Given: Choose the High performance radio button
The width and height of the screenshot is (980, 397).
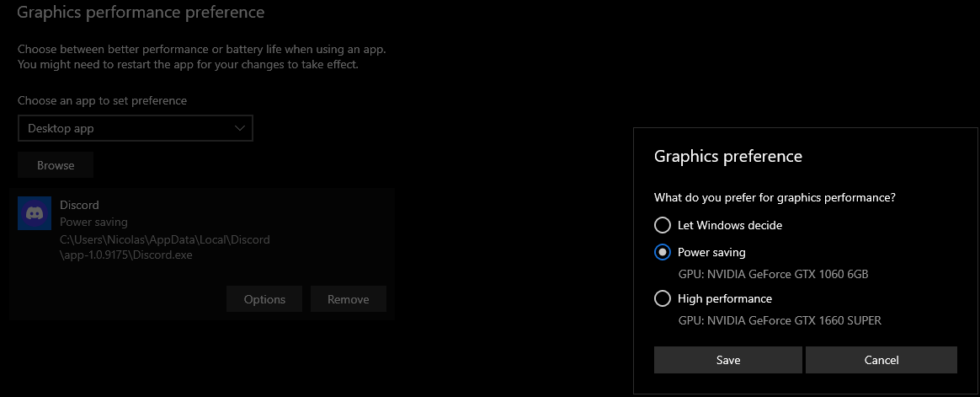Looking at the screenshot, I should [662, 298].
